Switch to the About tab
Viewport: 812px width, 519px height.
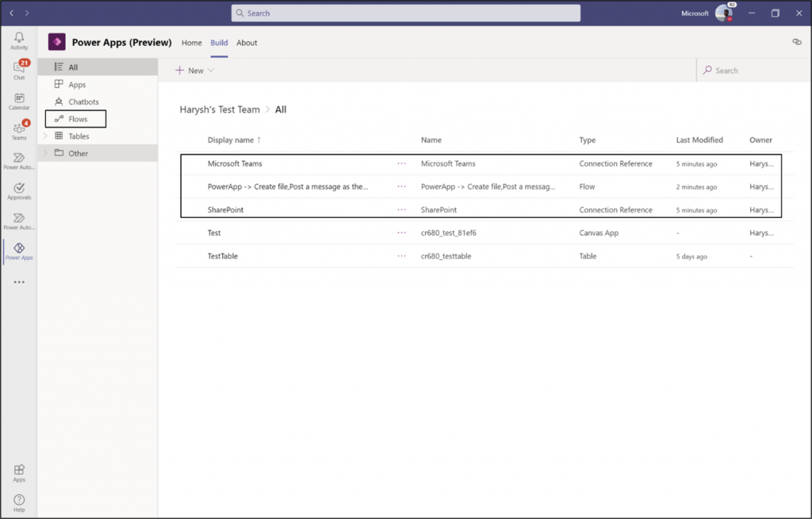point(247,43)
